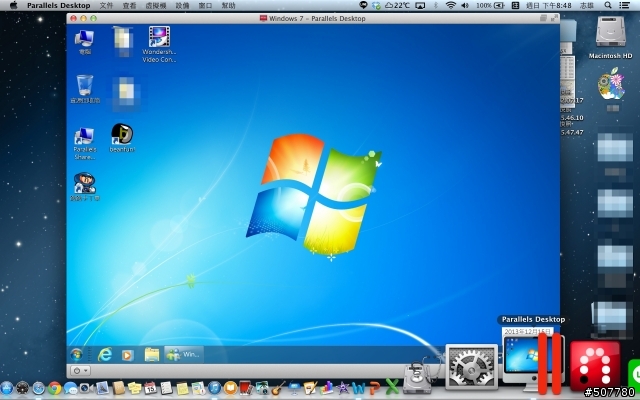The height and width of the screenshot is (400, 640).
Task: Open the yellow Notes app in Dock
Action: [x=182, y=388]
